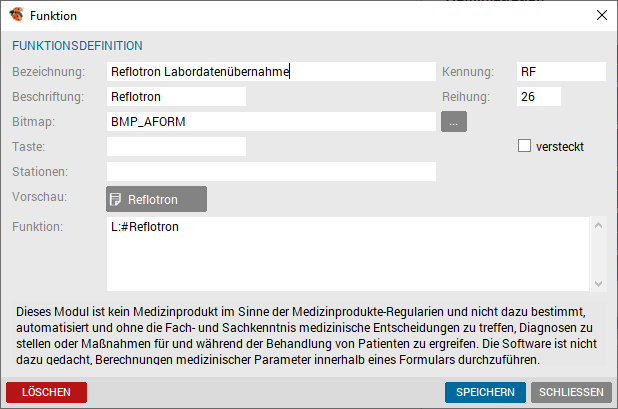Click into the Bitmap field BMP_AFORM
The width and height of the screenshot is (618, 409).
(271, 122)
